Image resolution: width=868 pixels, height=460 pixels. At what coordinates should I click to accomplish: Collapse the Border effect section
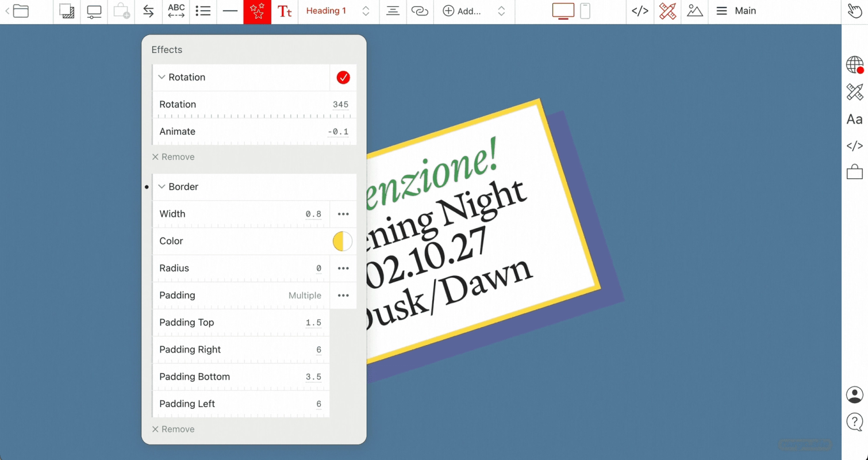coord(162,187)
